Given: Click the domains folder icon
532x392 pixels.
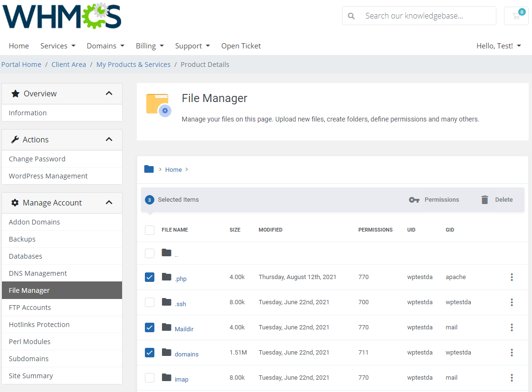Looking at the screenshot, I should click(166, 352).
